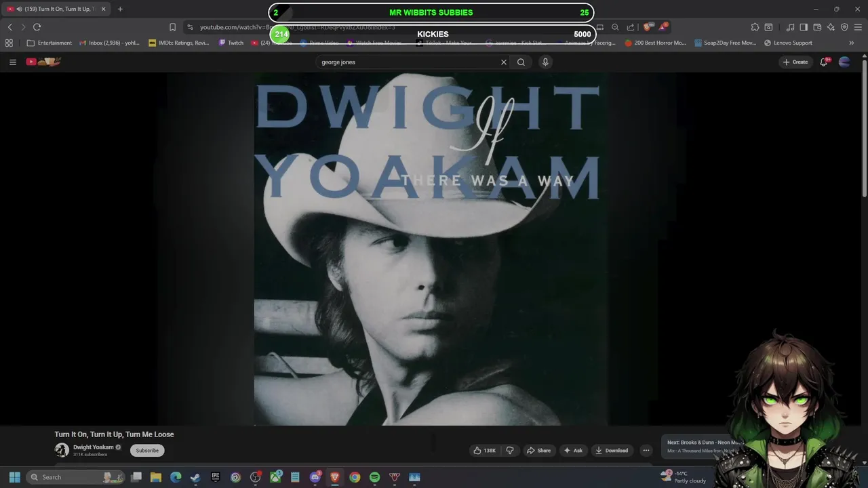Open the YouTube hamburger guide menu
868x488 pixels.
pyautogui.click(x=12, y=62)
